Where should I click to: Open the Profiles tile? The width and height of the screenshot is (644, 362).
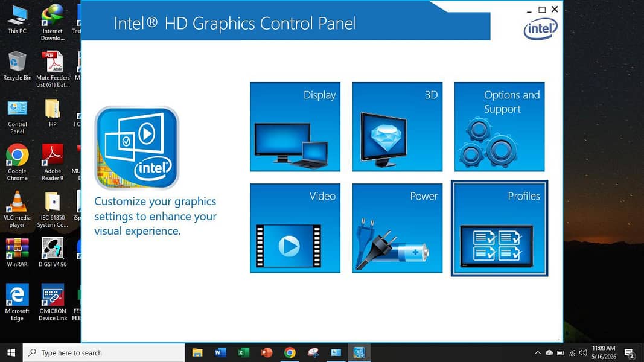[x=499, y=228]
